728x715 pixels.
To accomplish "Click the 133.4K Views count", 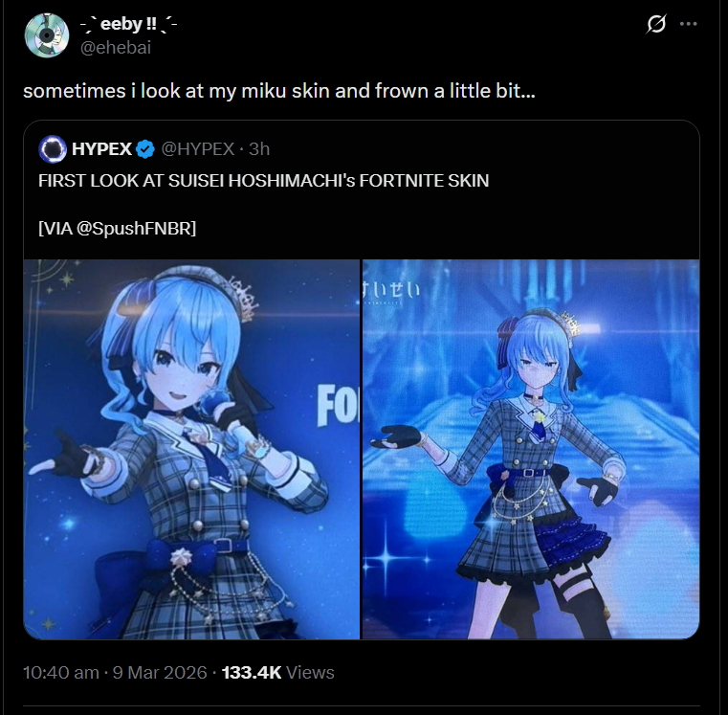I will (x=278, y=673).
